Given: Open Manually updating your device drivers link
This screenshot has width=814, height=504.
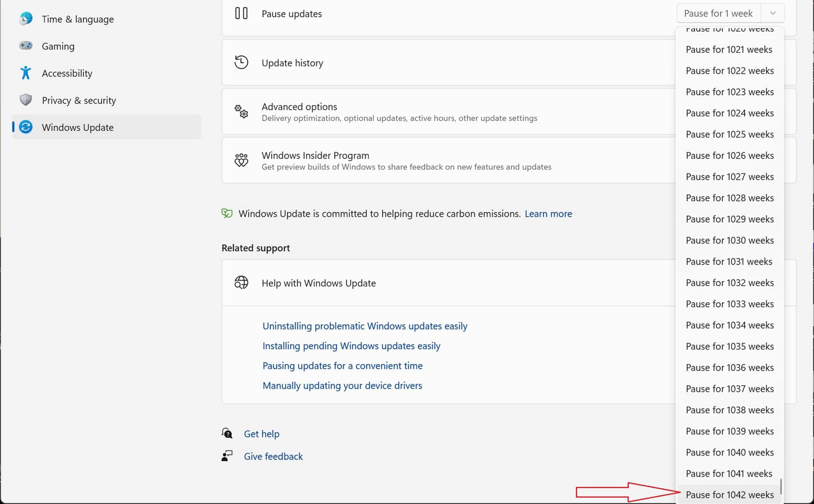Looking at the screenshot, I should pos(342,386).
